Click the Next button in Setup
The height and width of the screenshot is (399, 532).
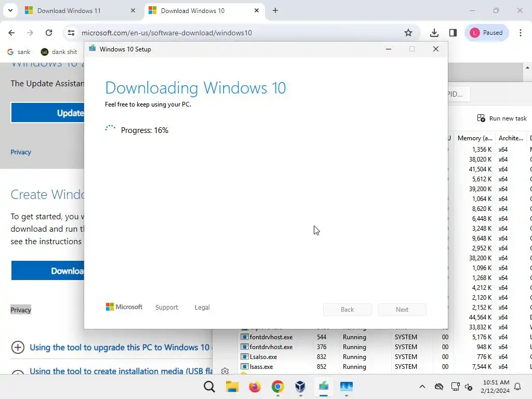tap(402, 310)
